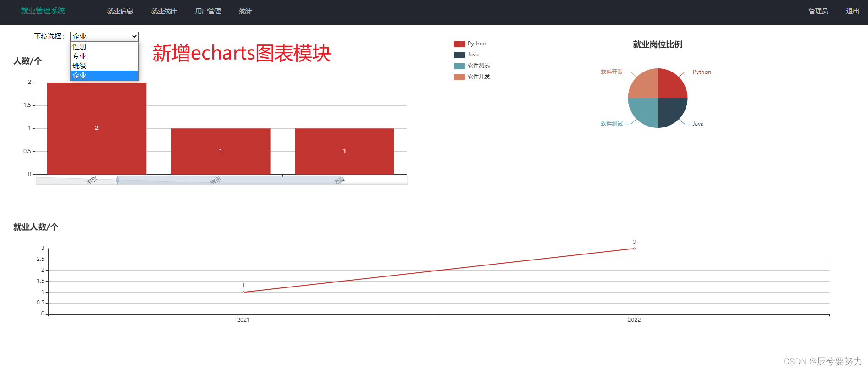Viewport: 868px width, 370px height.
Task: Open the 就业信息 menu
Action: click(120, 11)
